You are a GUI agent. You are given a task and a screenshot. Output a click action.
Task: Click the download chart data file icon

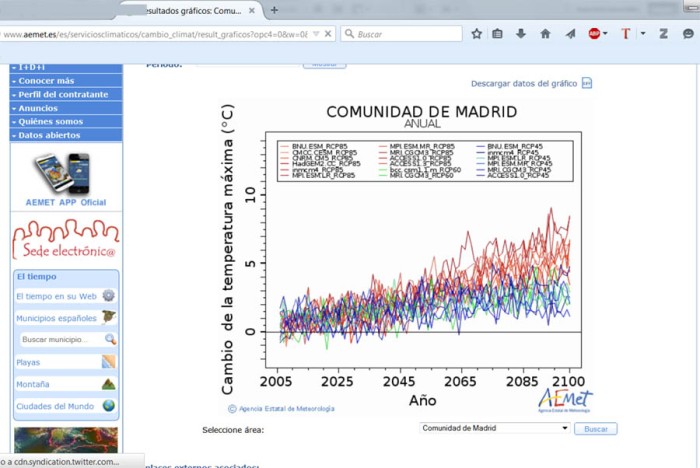tap(587, 84)
